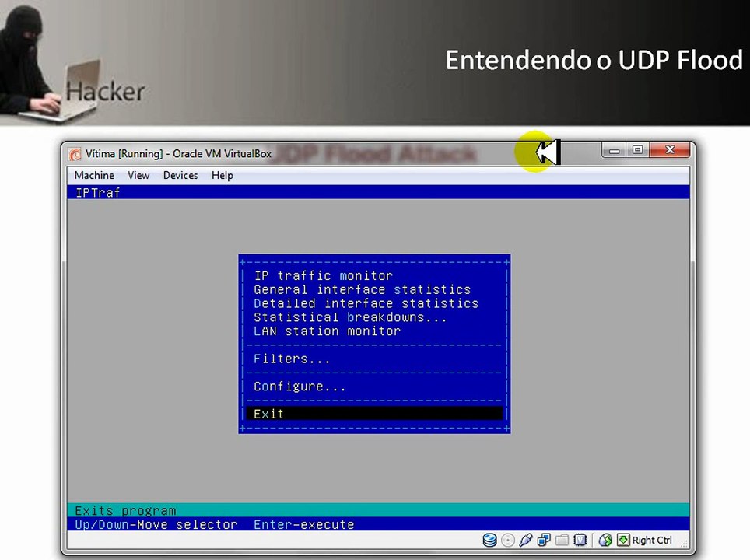Click the USB devices status icon
The height and width of the screenshot is (560, 750).
coord(525,541)
